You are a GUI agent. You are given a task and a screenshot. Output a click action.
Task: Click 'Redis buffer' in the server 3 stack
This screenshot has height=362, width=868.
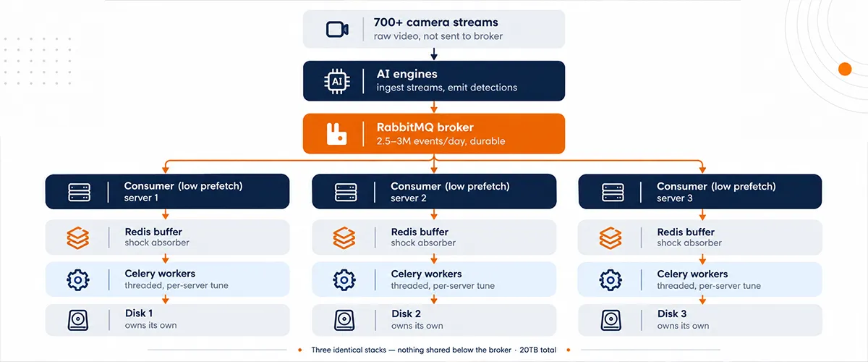(686, 232)
